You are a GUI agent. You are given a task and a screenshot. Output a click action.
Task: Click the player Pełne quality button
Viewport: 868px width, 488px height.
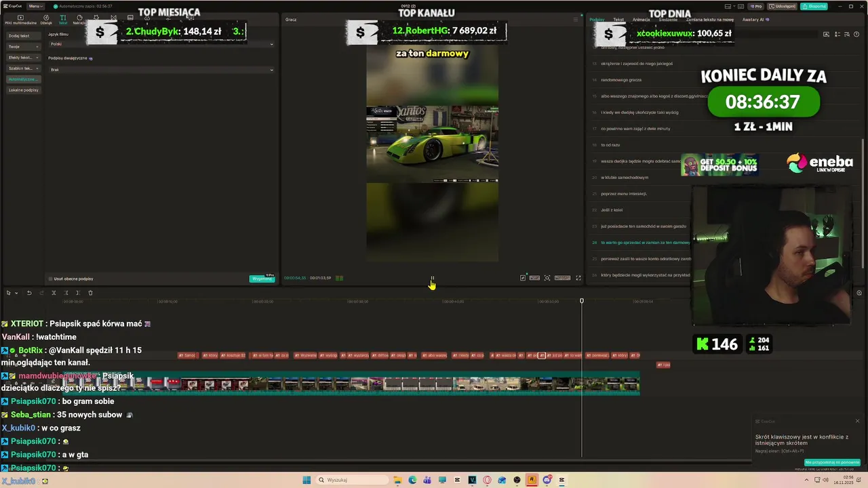(x=534, y=278)
